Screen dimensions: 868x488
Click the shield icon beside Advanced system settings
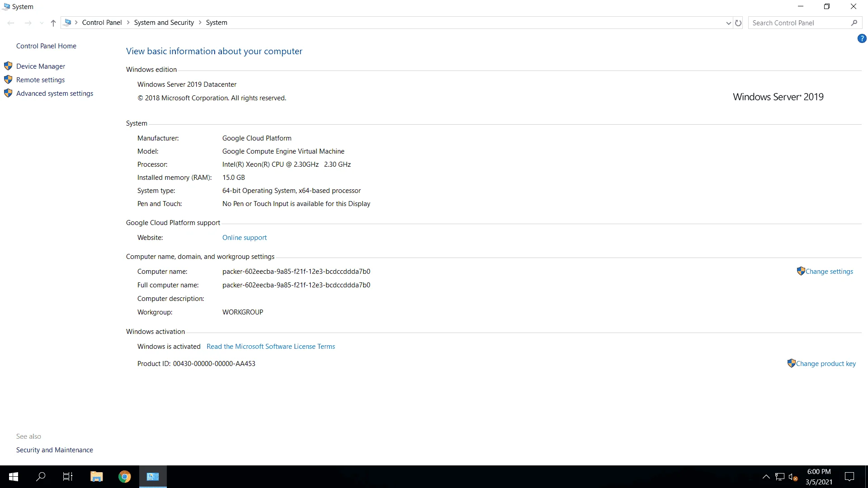pyautogui.click(x=8, y=93)
